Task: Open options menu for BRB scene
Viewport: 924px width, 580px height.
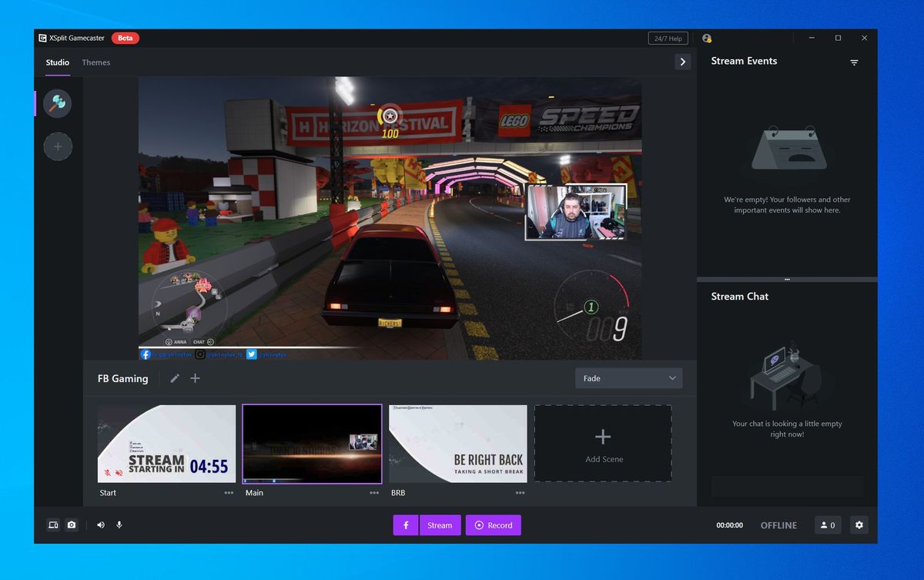Action: coord(521,493)
